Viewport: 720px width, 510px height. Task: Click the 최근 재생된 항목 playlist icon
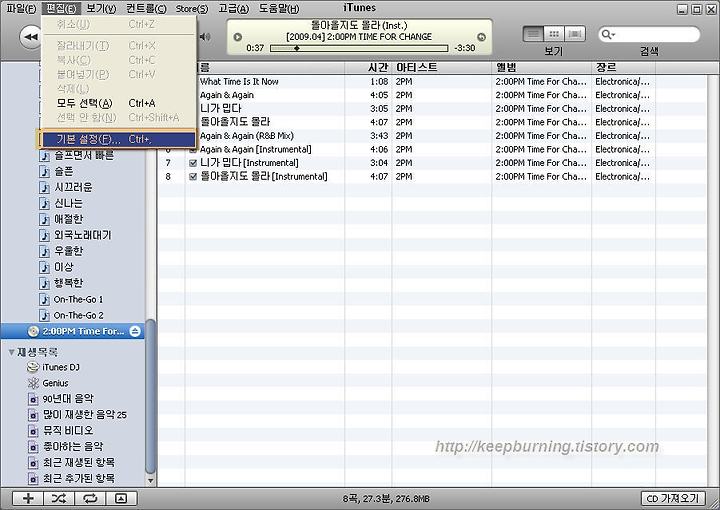click(33, 462)
